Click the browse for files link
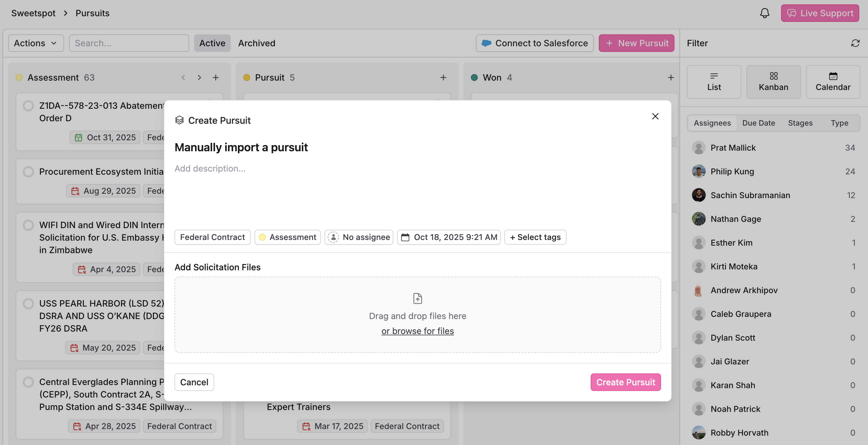Viewport: 868px width, 445px height. click(417, 331)
